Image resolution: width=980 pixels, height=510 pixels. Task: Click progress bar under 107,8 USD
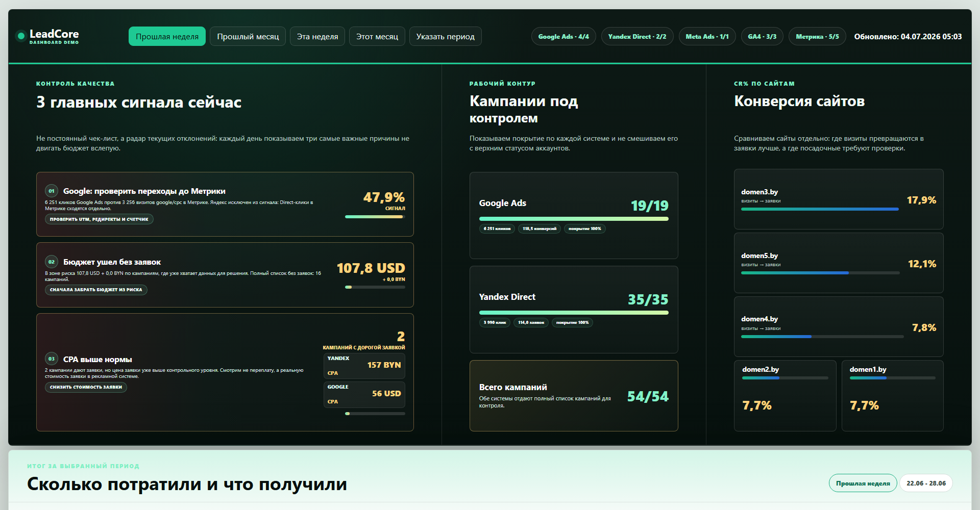coord(375,287)
